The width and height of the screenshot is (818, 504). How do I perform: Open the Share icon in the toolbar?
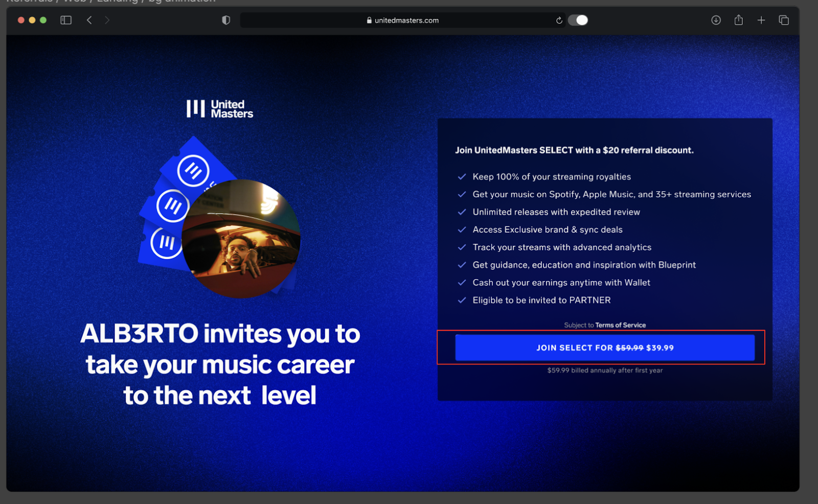pyautogui.click(x=738, y=20)
